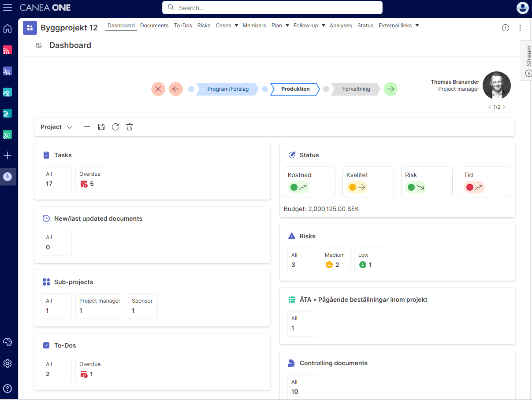
Task: Open the info icon near the top right
Action: tap(506, 28)
